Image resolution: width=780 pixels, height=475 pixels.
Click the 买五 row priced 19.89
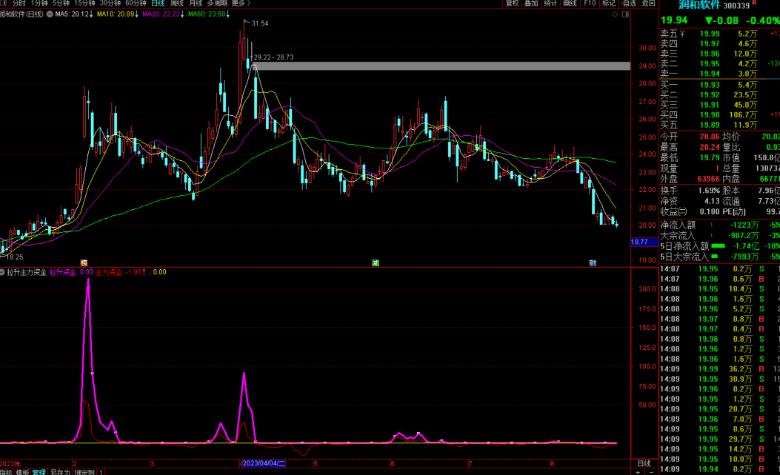click(x=719, y=125)
